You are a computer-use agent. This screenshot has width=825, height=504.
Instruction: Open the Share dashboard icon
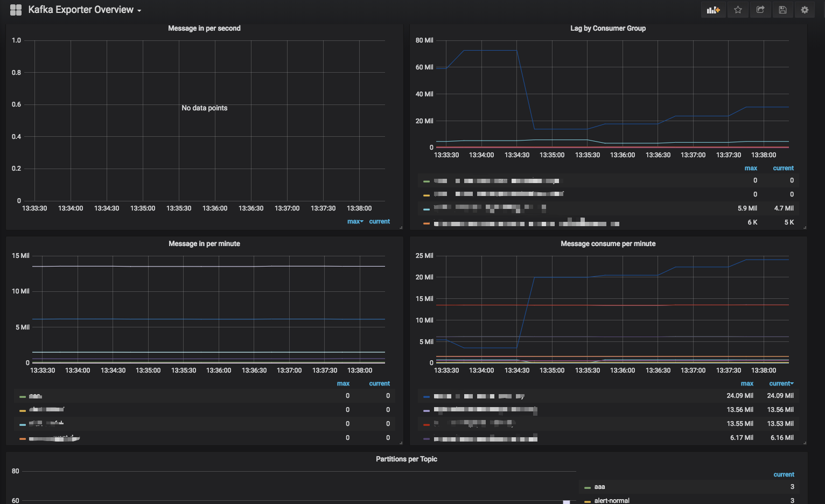point(760,10)
